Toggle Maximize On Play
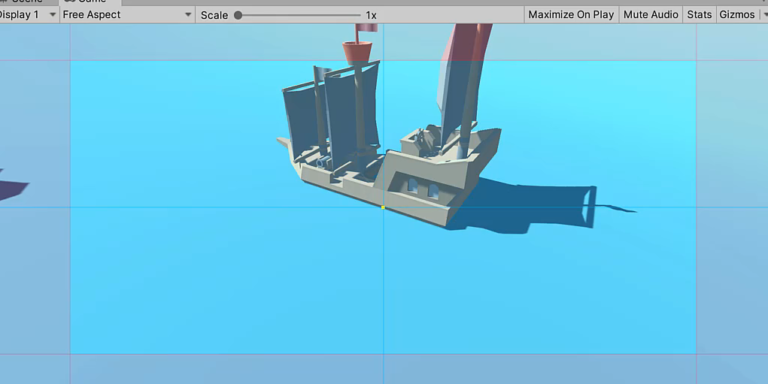Image resolution: width=768 pixels, height=384 pixels. click(x=571, y=15)
